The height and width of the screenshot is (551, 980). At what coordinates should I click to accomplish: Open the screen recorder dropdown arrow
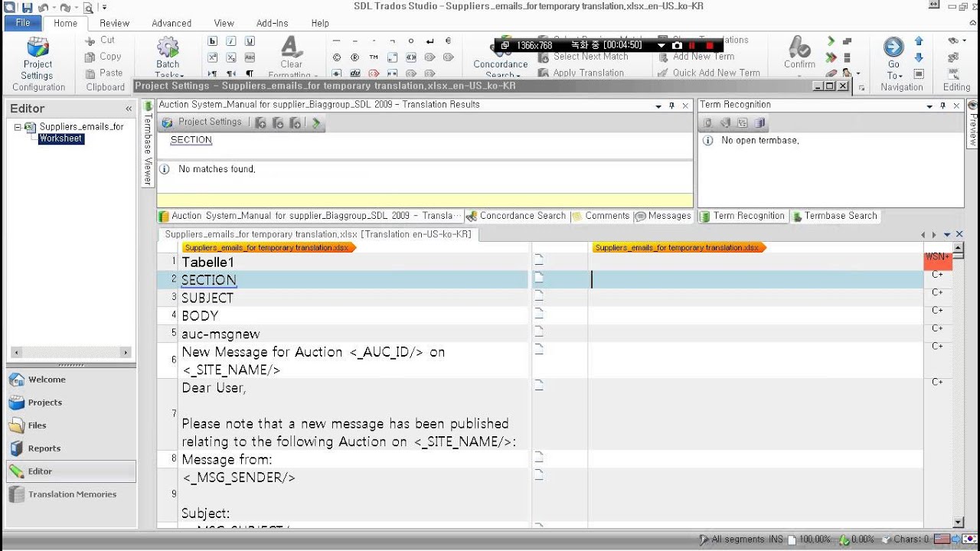[661, 46]
